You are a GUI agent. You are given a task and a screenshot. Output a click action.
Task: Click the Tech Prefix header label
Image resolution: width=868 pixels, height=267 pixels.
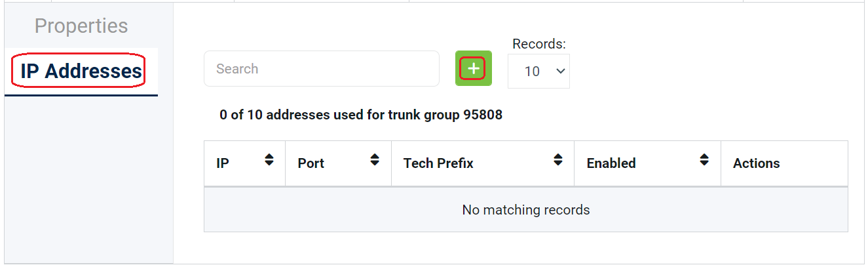tap(438, 163)
